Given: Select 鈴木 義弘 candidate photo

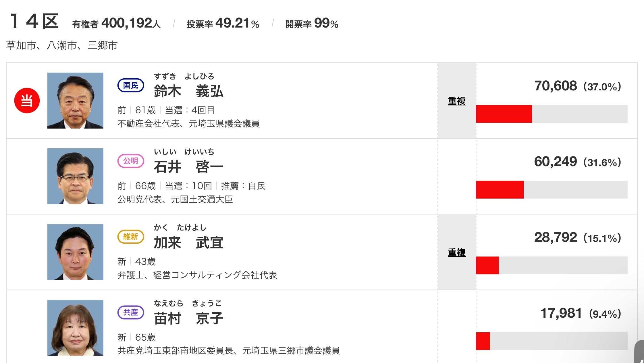Looking at the screenshot, I should click(75, 100).
